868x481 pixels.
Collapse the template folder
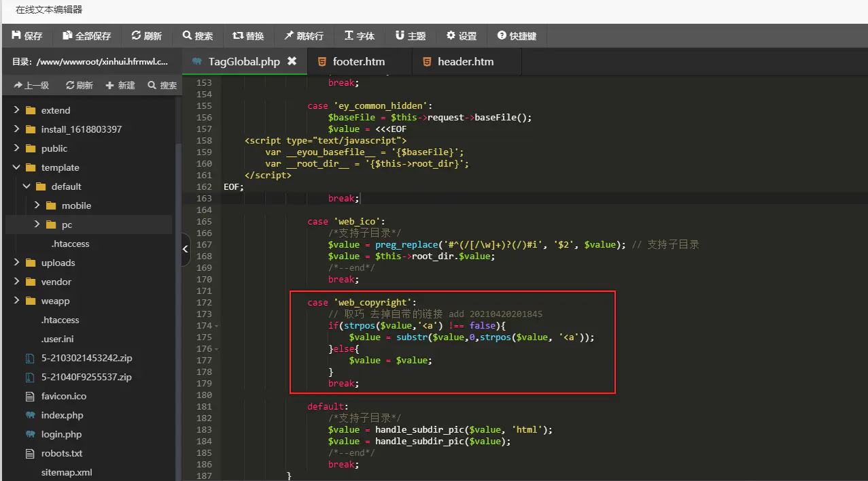(x=16, y=167)
